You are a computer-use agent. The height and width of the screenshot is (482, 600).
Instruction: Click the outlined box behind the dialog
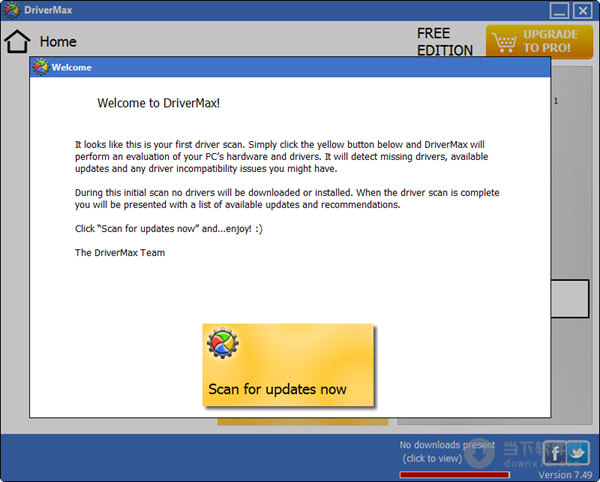pyautogui.click(x=570, y=299)
